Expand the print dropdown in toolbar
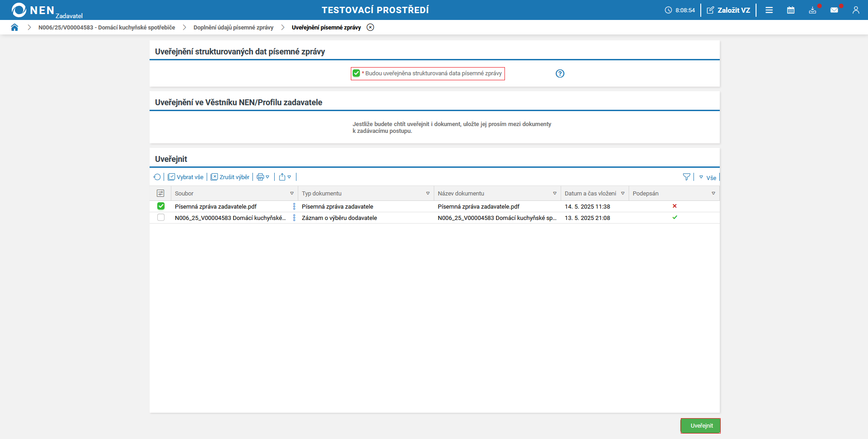The image size is (868, 439). coord(263,177)
